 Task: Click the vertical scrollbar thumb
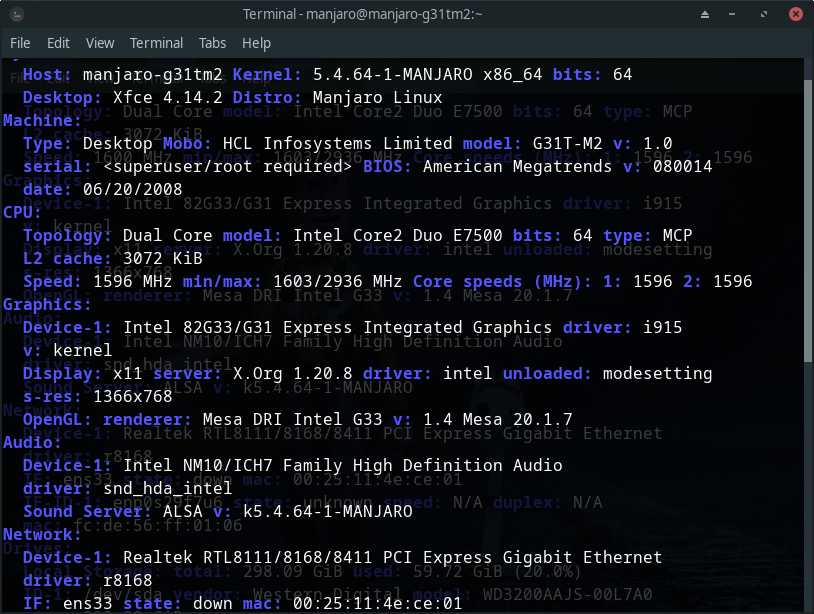(x=808, y=221)
